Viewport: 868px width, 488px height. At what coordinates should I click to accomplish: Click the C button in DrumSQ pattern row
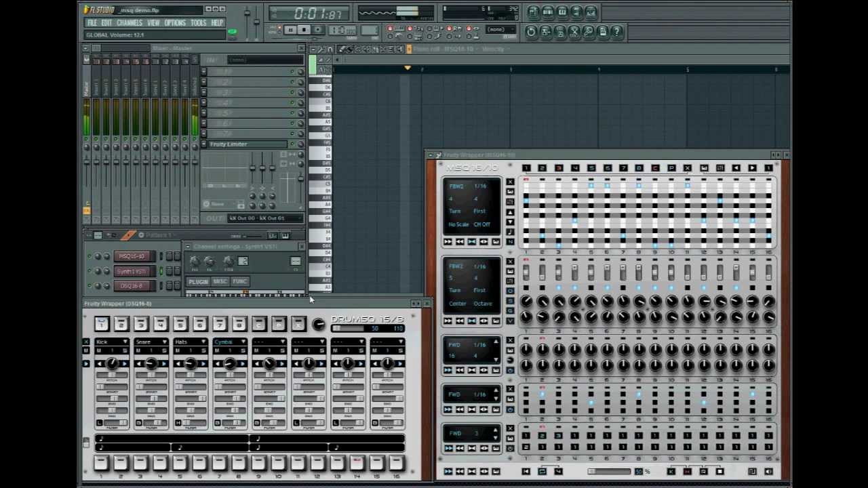(x=258, y=324)
